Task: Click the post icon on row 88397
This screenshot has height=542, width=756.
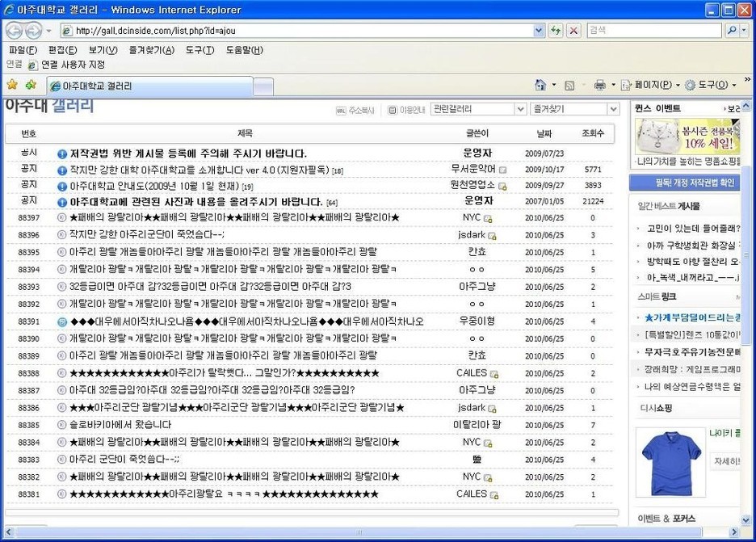Action: point(61,217)
